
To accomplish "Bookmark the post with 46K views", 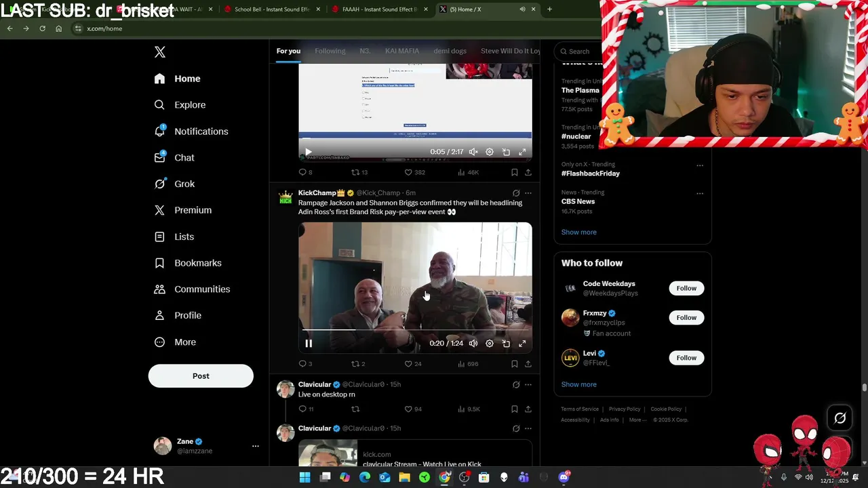I will point(515,172).
